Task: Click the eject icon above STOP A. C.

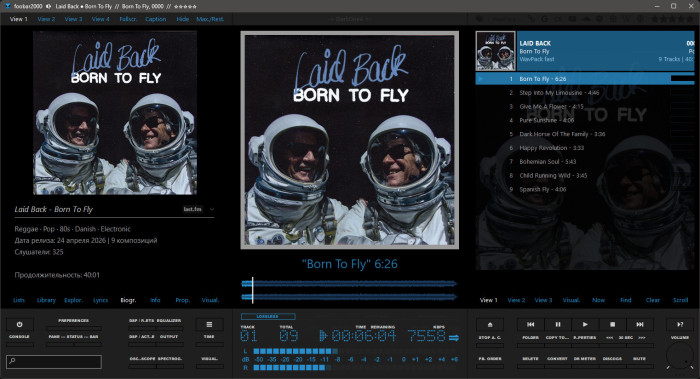Action: pos(490,325)
